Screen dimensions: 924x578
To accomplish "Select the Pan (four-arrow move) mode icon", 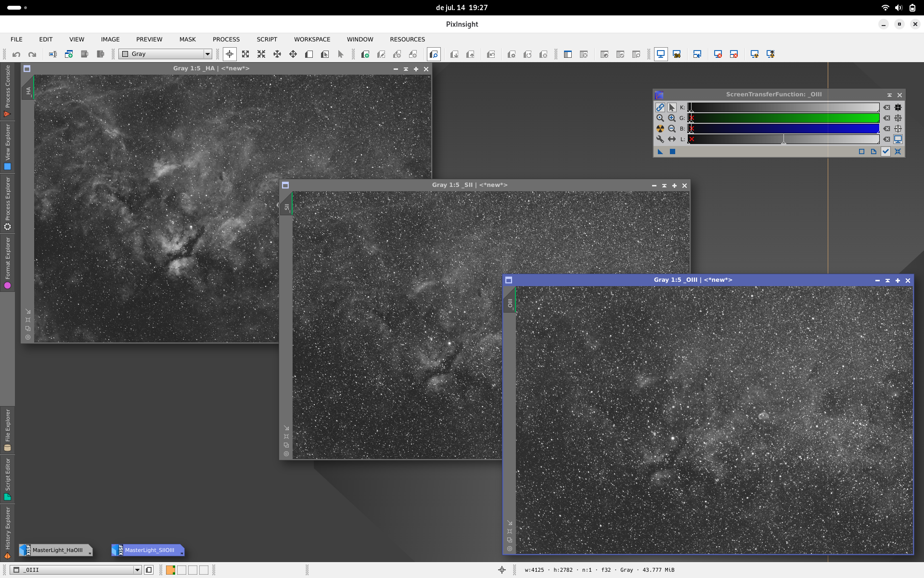I will (x=293, y=54).
